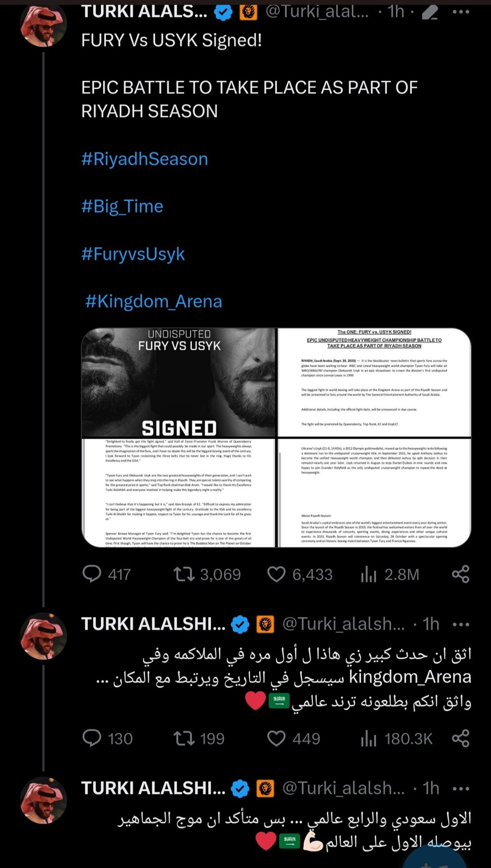Open the #FuryvsUsyk hashtag
491x868 pixels.
[133, 254]
